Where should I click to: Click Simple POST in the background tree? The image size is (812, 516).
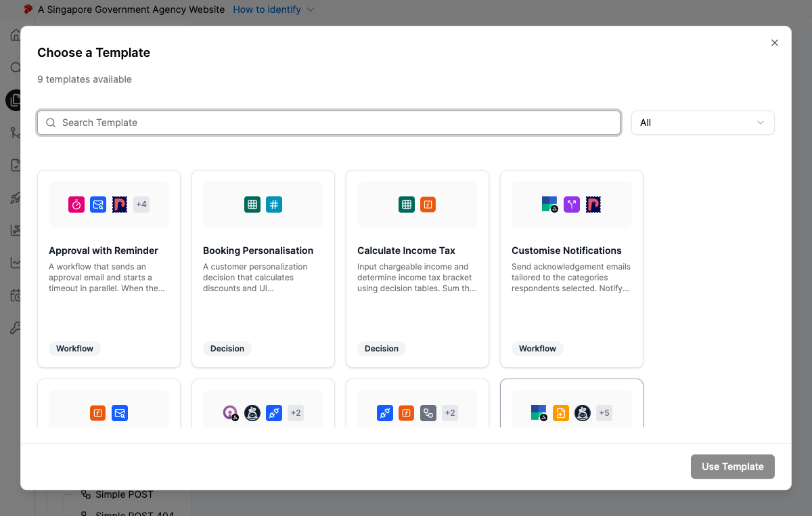click(x=125, y=494)
